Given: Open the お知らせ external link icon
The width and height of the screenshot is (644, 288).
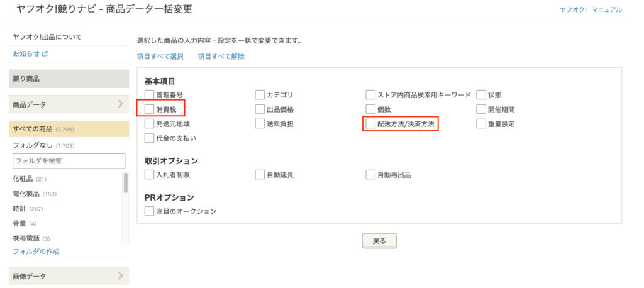Looking at the screenshot, I should pos(45,54).
